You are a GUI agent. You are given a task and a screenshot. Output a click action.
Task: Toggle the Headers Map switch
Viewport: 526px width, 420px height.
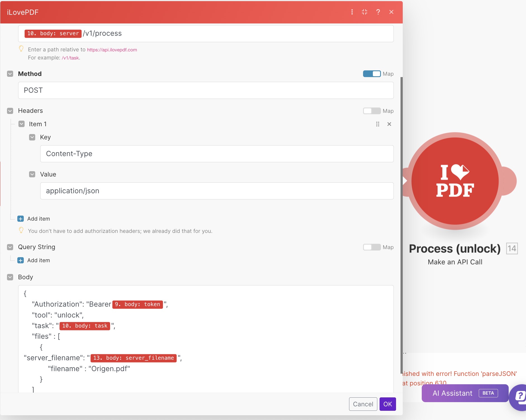(372, 111)
